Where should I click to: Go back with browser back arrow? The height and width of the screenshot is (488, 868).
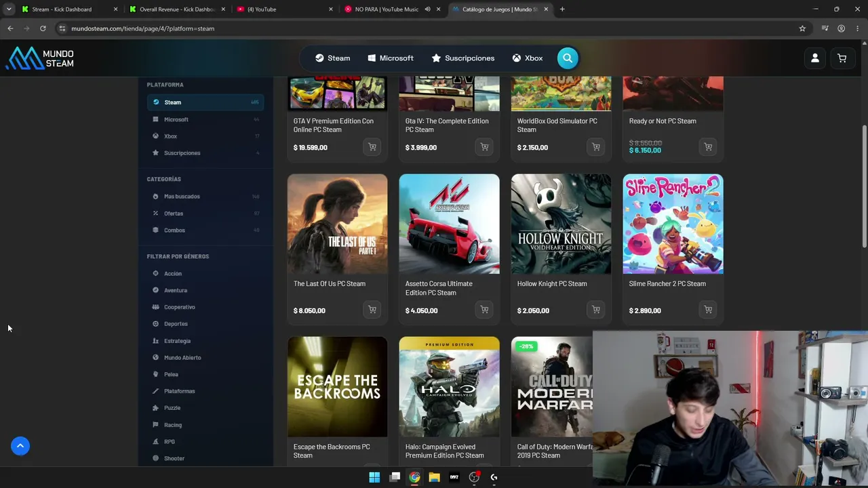(10, 28)
